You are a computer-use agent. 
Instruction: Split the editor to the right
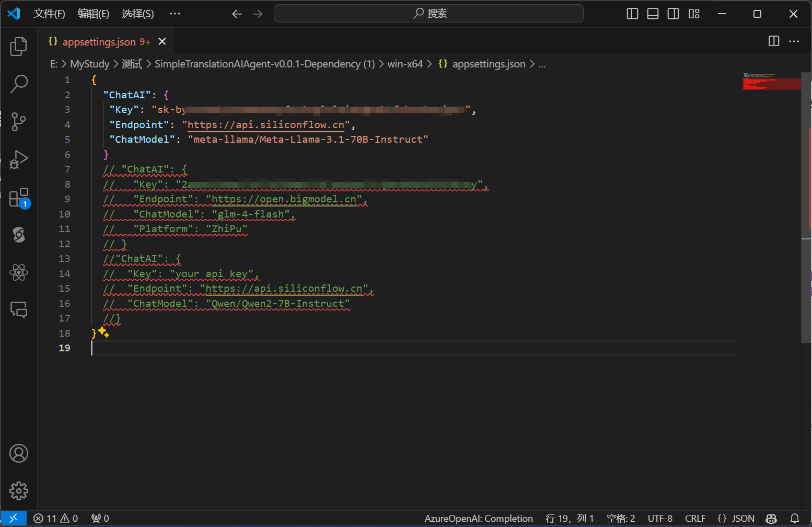pos(774,41)
